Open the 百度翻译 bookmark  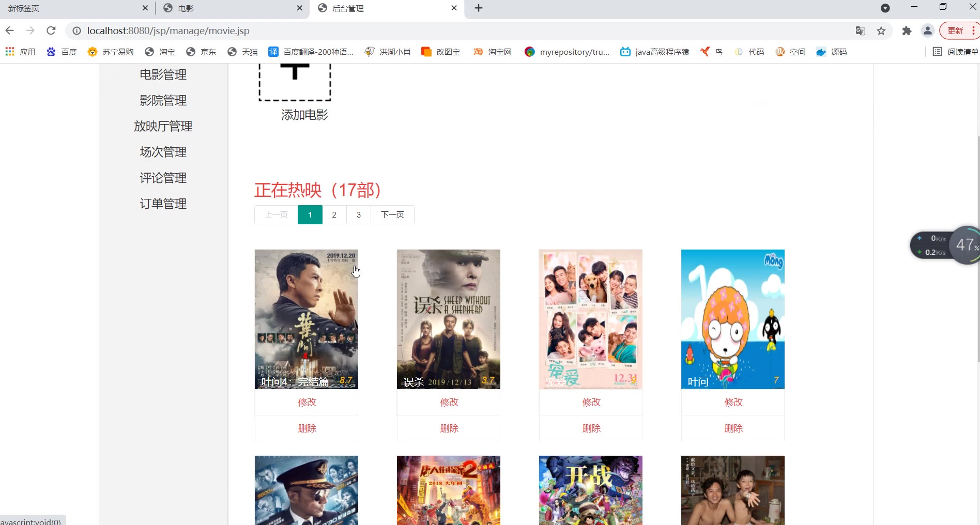(311, 52)
